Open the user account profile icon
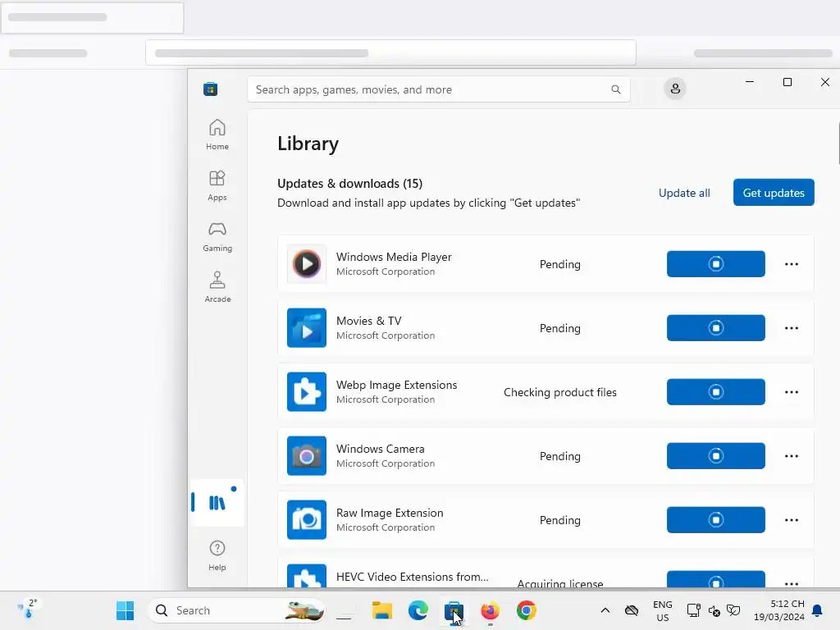This screenshot has height=630, width=840. tap(675, 89)
